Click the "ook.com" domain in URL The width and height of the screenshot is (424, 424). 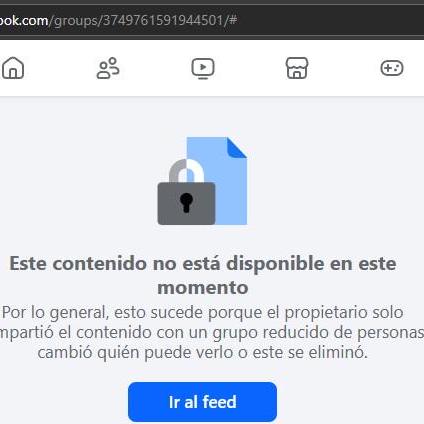[24, 21]
